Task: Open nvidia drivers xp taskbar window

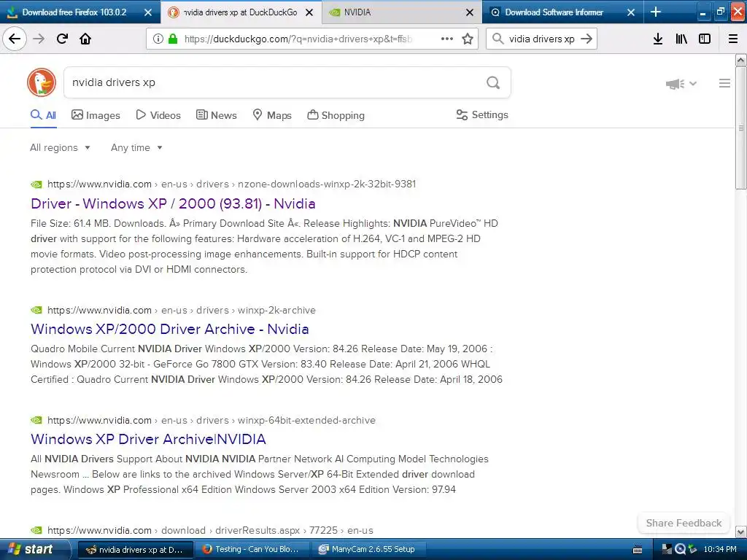Action: [135, 549]
